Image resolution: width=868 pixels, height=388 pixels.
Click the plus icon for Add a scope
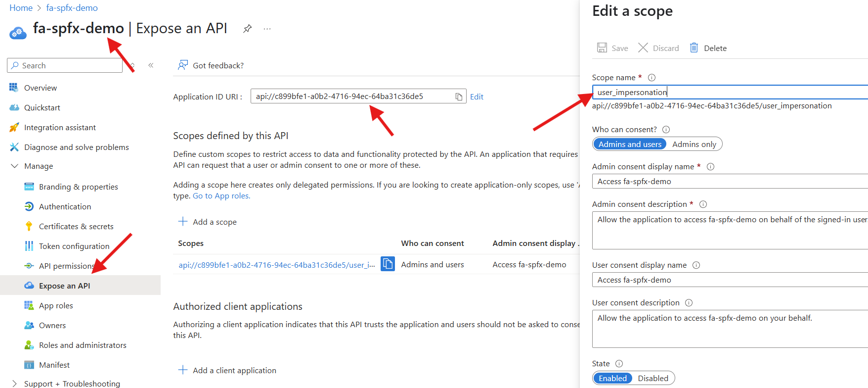click(x=183, y=221)
